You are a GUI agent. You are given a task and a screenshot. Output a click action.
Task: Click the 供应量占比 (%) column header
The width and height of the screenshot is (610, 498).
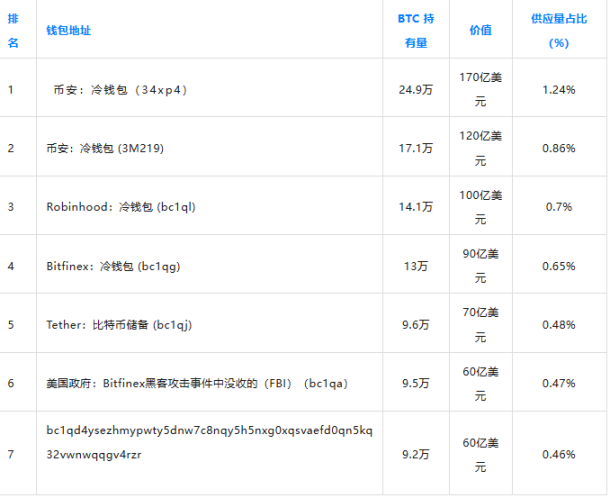pyautogui.click(x=558, y=30)
